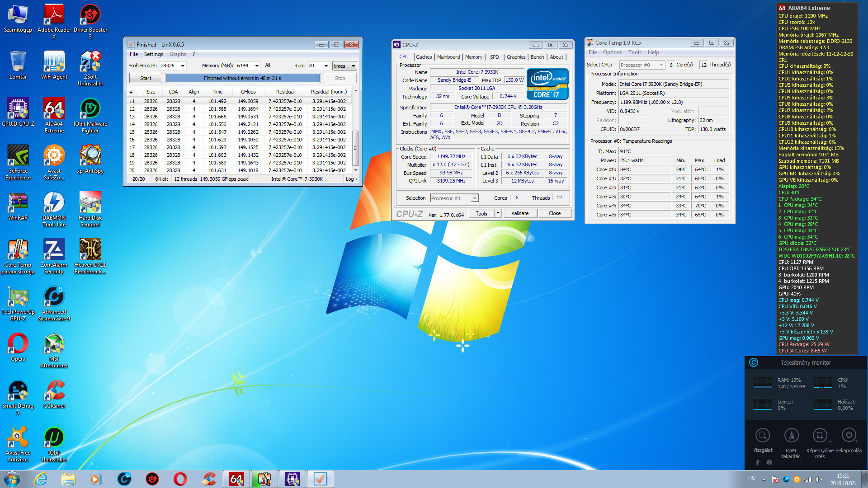Open the MSI Afterburner desktop icon
This screenshot has height=488, width=868.
point(54,350)
